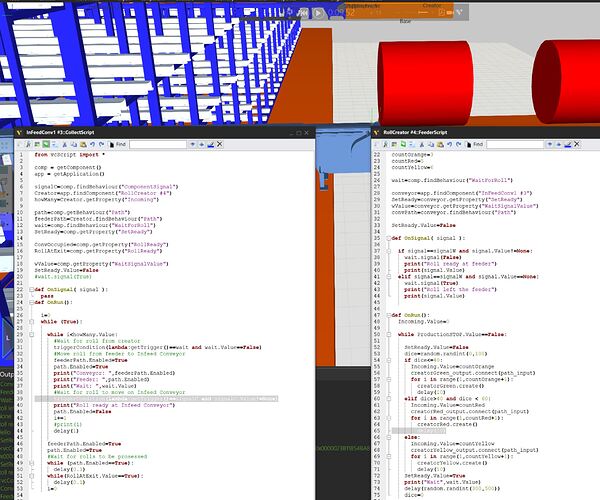Click 'creatorGreen.create()' on FeederScript line 58
The width and height of the screenshot is (600, 500).
click(450, 386)
